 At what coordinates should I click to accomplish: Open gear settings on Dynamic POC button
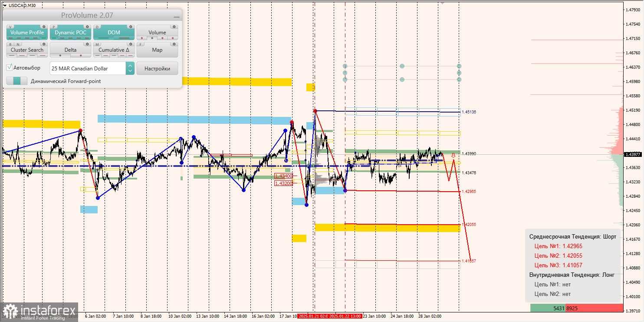pos(87,27)
